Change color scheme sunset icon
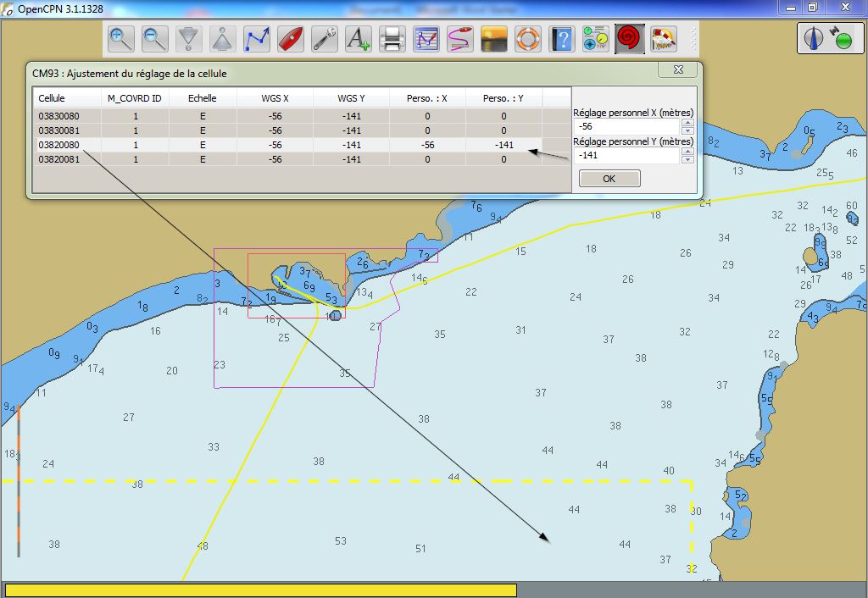This screenshot has width=868, height=598. point(494,39)
